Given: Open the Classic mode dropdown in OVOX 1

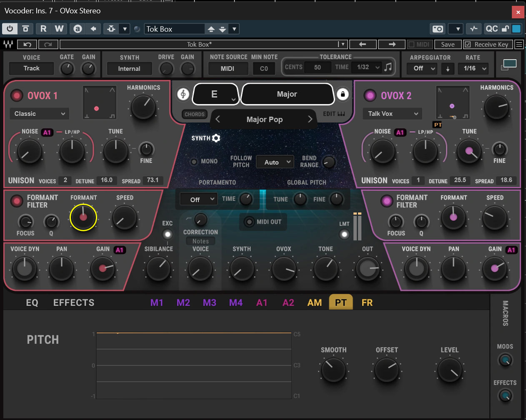Looking at the screenshot, I should coord(39,114).
